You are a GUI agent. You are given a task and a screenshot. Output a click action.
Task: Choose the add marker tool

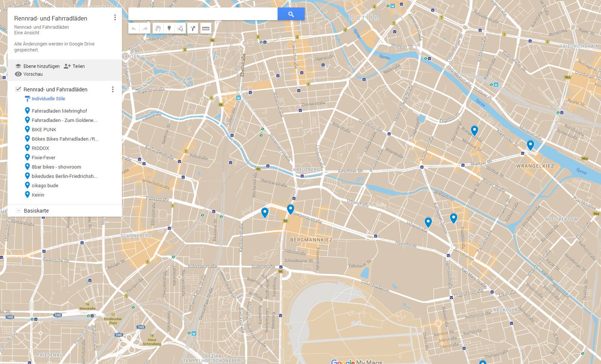tap(169, 28)
